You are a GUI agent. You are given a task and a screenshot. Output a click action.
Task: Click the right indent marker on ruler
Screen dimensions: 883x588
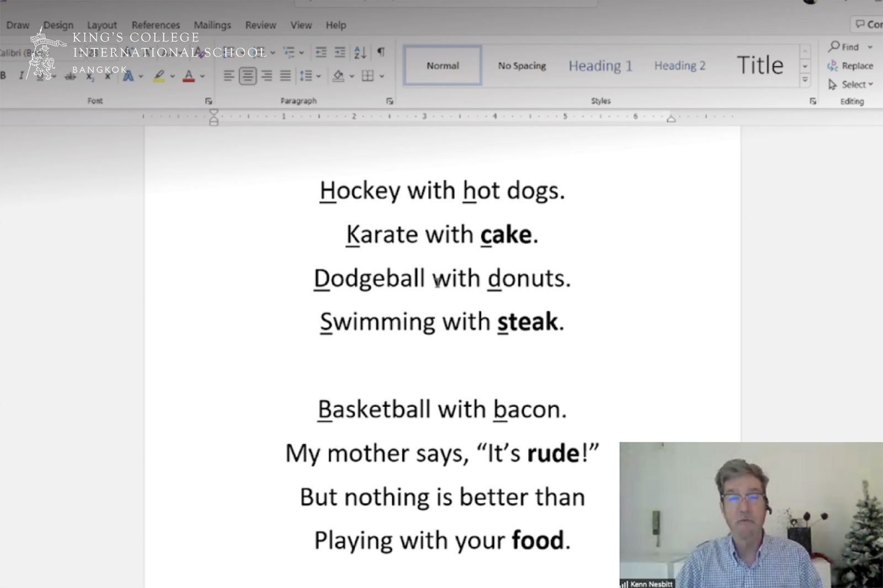coord(671,119)
